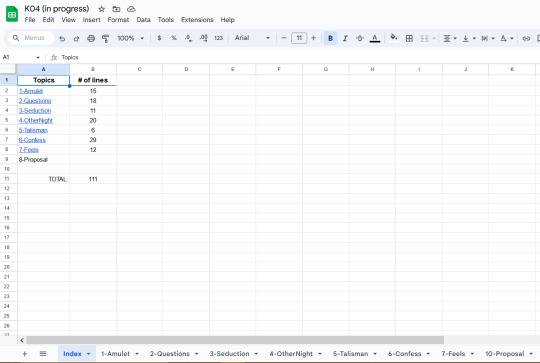Image resolution: width=540 pixels, height=363 pixels.
Task: Click the font size field
Action: 299,38
